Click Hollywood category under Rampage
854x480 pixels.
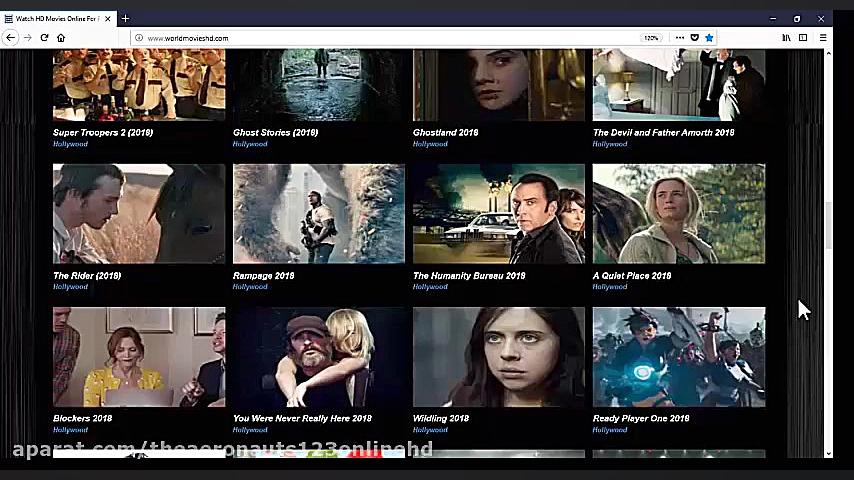[x=250, y=287]
